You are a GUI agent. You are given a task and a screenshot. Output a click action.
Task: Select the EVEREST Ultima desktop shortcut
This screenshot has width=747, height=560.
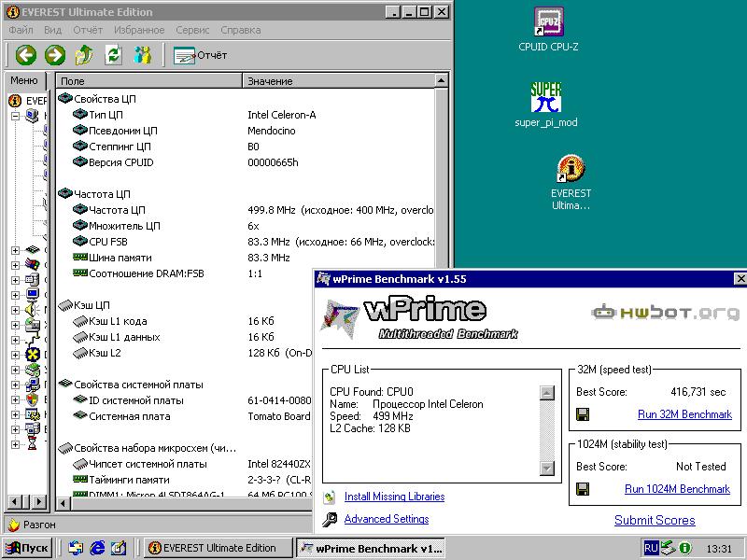click(571, 182)
